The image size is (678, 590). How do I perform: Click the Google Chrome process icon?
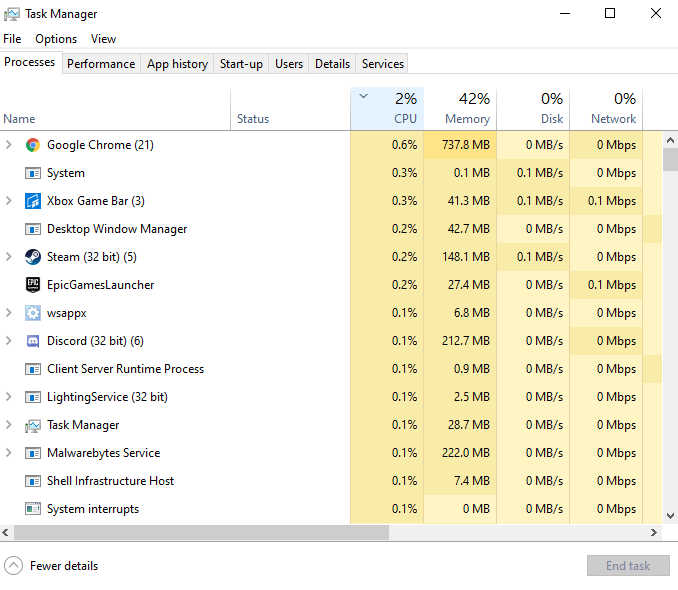(33, 145)
